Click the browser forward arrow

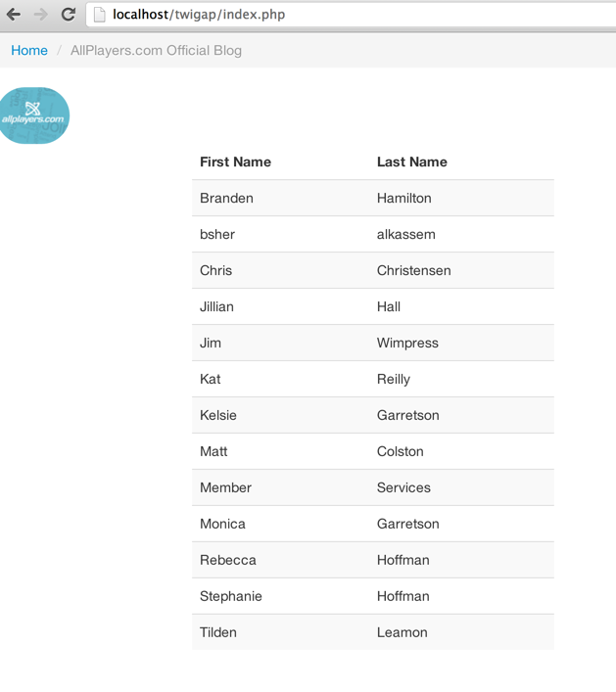pos(41,15)
